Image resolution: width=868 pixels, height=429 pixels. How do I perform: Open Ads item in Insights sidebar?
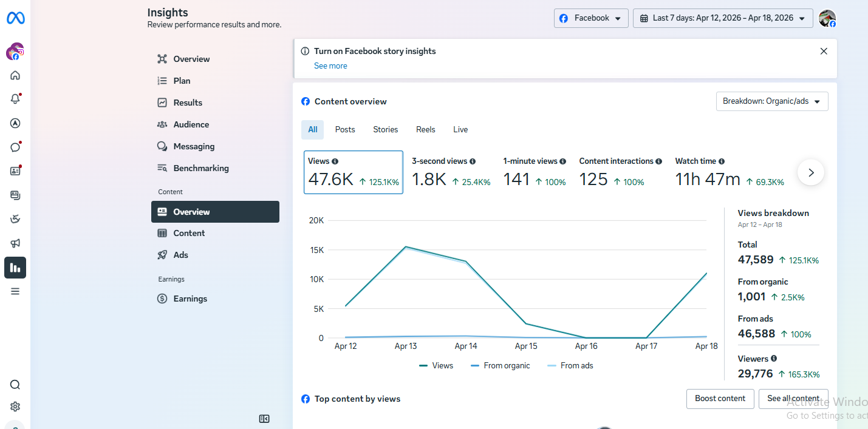pyautogui.click(x=215, y=255)
